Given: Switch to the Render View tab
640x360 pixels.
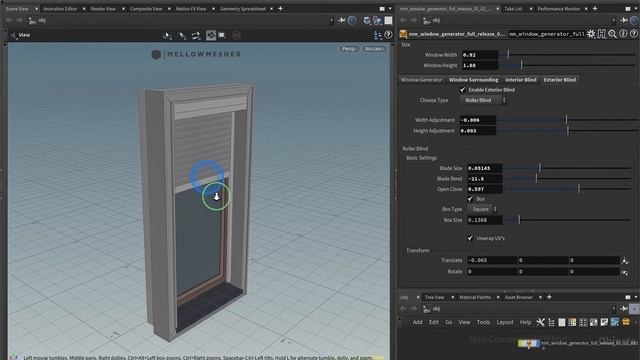Looking at the screenshot, I should coord(103,9).
